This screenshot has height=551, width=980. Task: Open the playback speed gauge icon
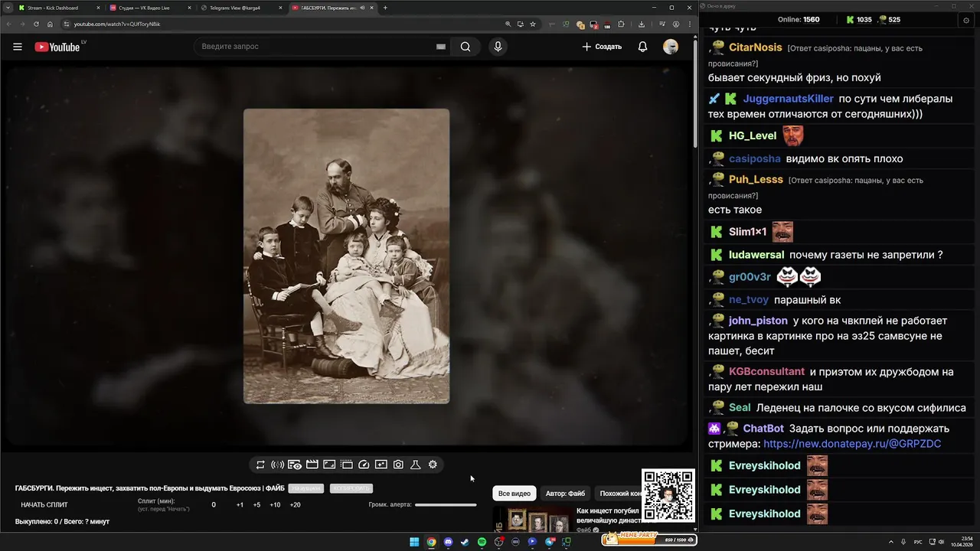tap(364, 465)
